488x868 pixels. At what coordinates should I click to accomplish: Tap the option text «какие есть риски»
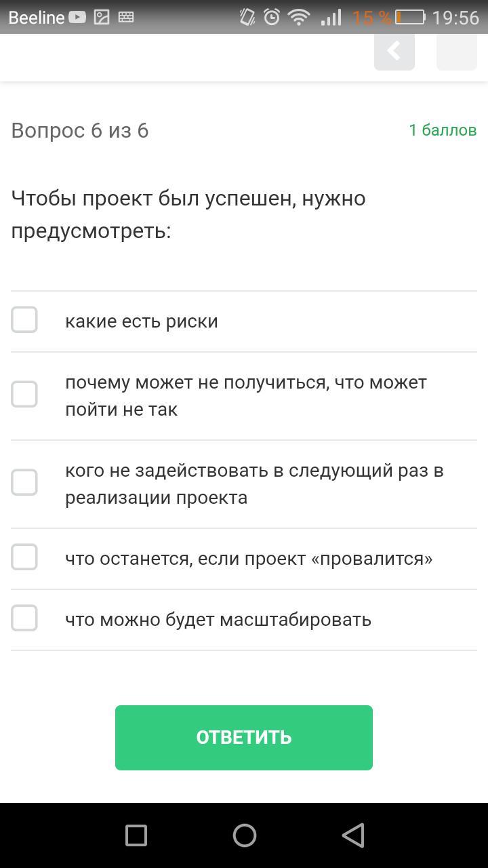pyautogui.click(x=142, y=321)
